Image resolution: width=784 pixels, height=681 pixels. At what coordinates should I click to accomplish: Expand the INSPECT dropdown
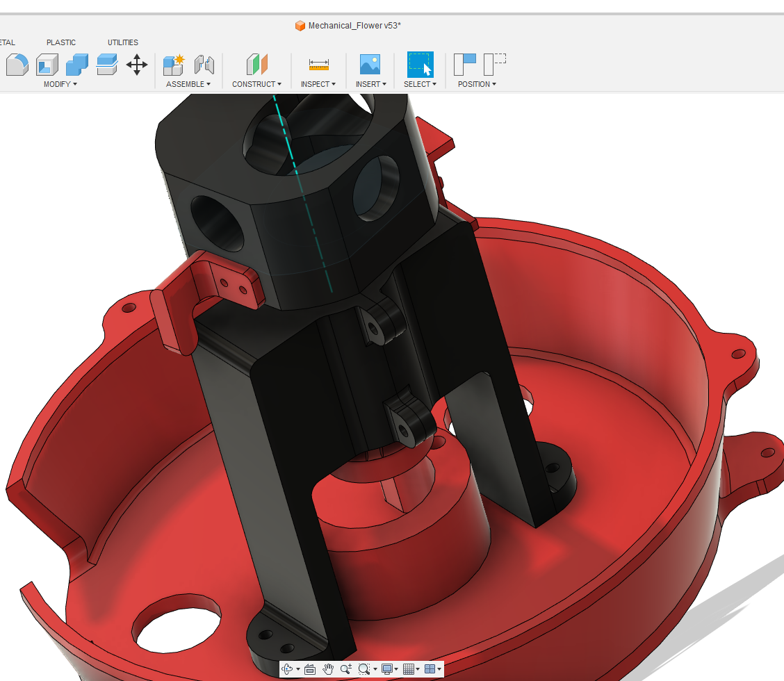[318, 84]
